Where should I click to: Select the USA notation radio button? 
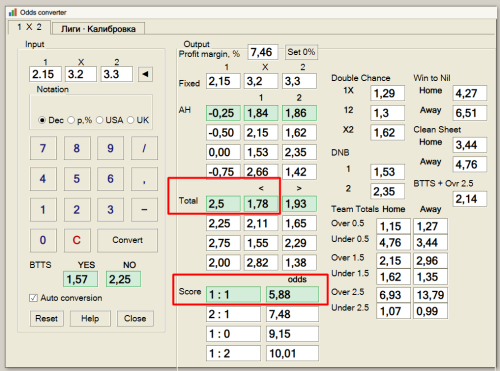coord(99,120)
